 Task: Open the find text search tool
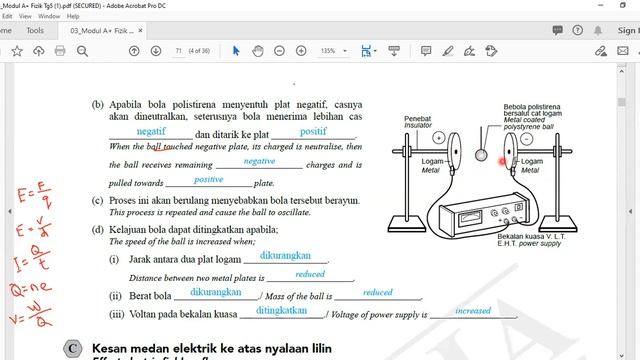(82, 51)
